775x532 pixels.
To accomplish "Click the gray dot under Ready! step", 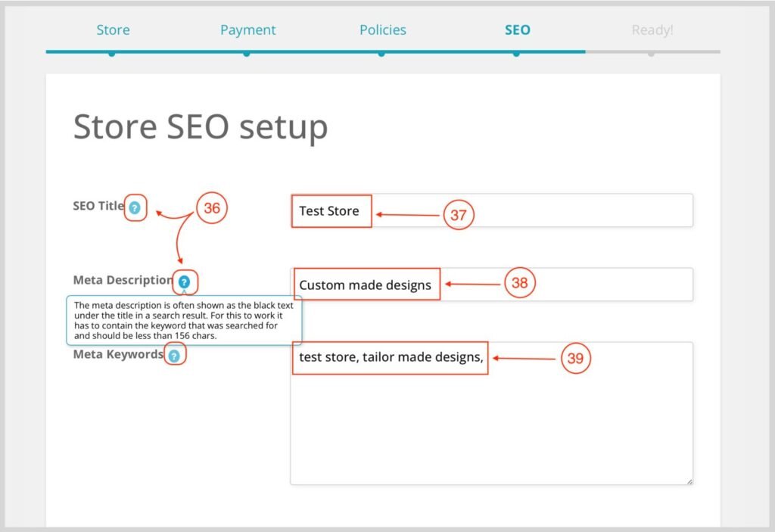I will point(652,54).
